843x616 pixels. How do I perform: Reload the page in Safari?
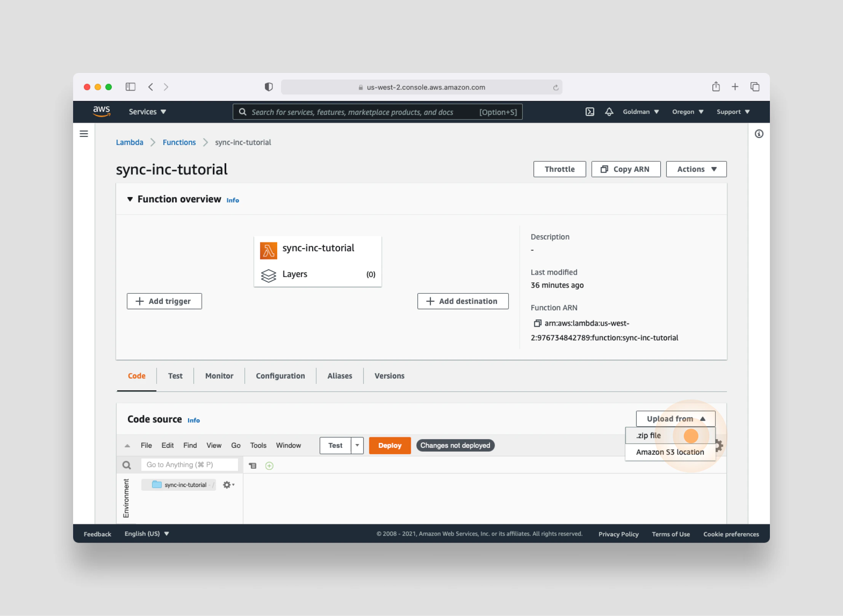coord(556,88)
